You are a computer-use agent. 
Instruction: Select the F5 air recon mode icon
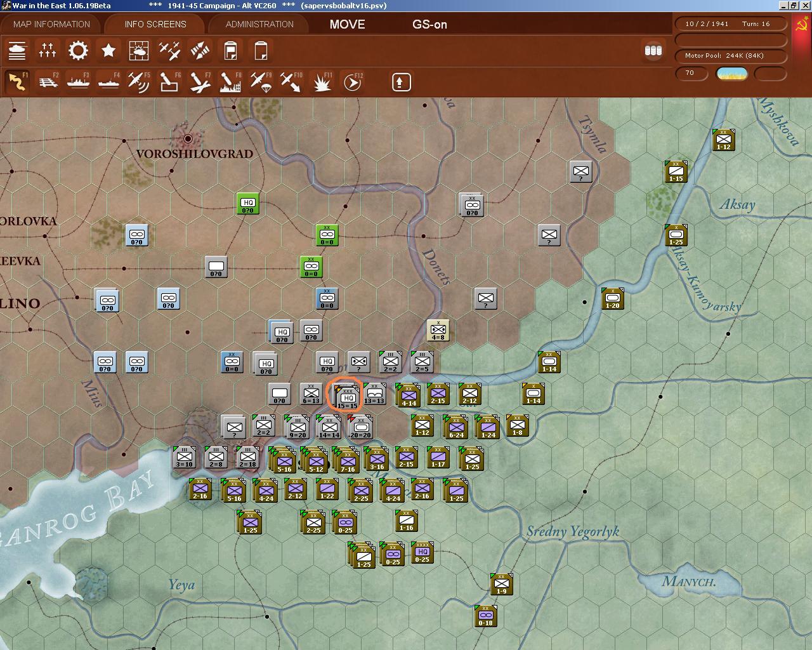click(x=139, y=82)
